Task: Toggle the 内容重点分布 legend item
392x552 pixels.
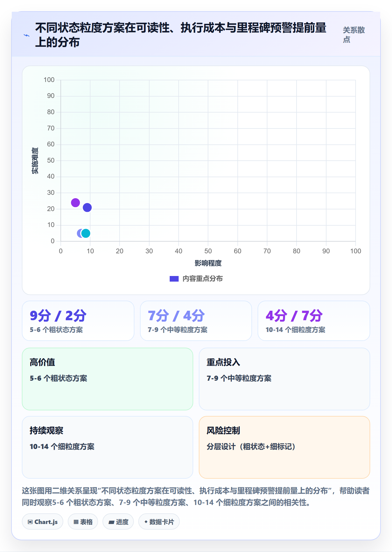Action: [196, 279]
